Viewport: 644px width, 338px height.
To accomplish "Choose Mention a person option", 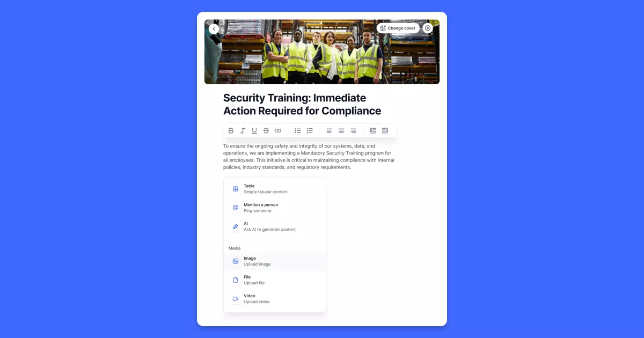I will 275,208.
